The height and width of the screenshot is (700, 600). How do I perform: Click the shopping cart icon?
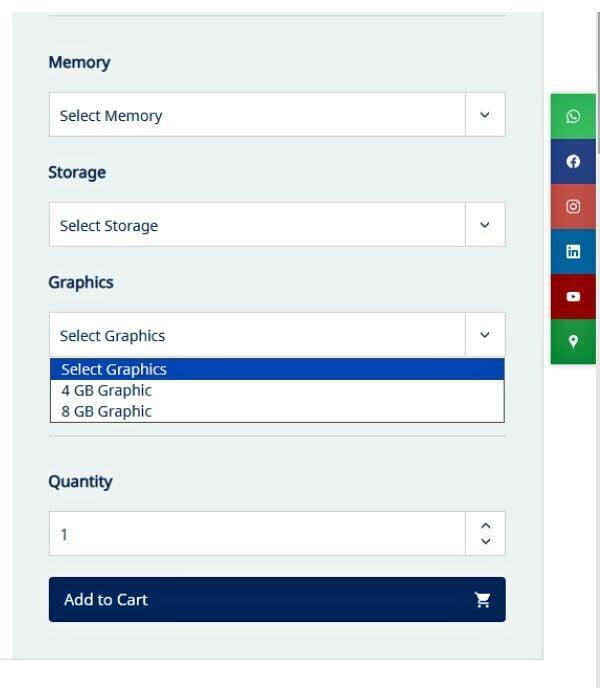click(483, 600)
